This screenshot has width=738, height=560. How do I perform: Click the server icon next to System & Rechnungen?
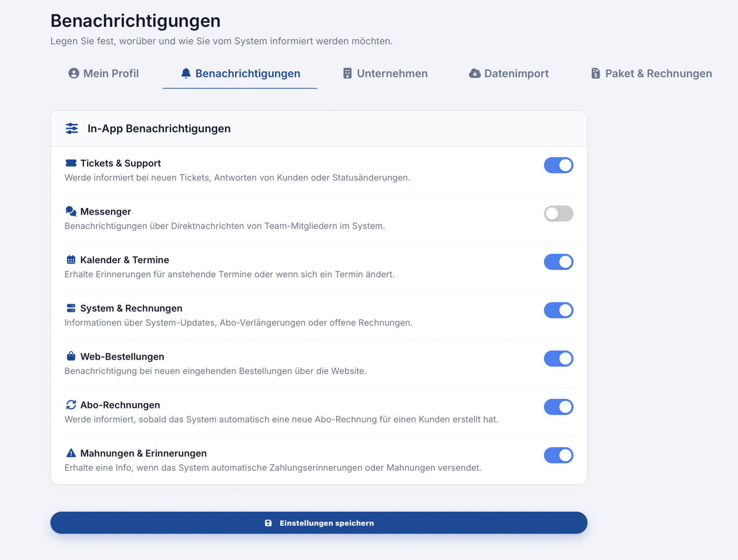[71, 308]
